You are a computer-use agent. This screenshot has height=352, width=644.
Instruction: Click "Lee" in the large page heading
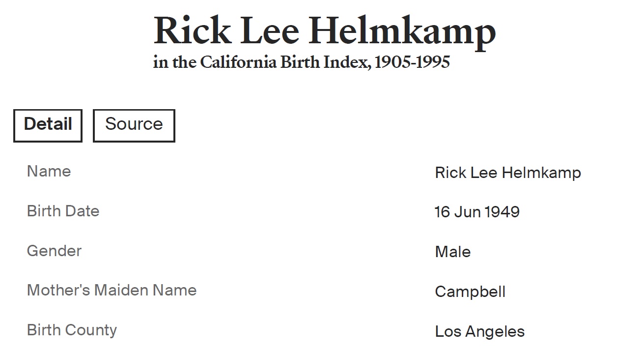click(x=269, y=30)
